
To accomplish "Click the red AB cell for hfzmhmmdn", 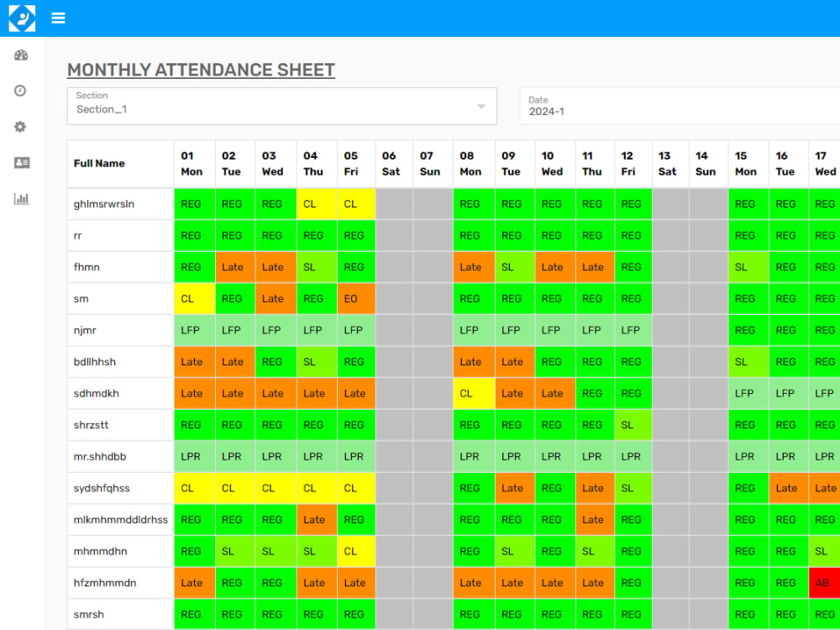I will coord(825,583).
